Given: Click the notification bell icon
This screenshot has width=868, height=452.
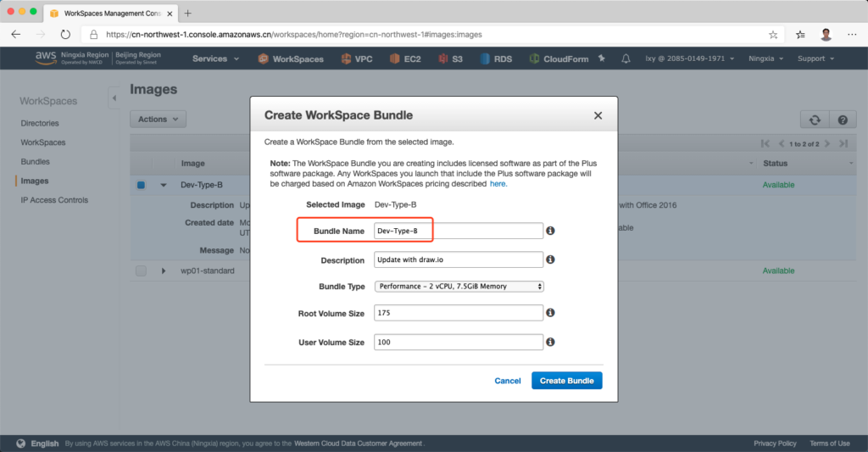Looking at the screenshot, I should [626, 59].
